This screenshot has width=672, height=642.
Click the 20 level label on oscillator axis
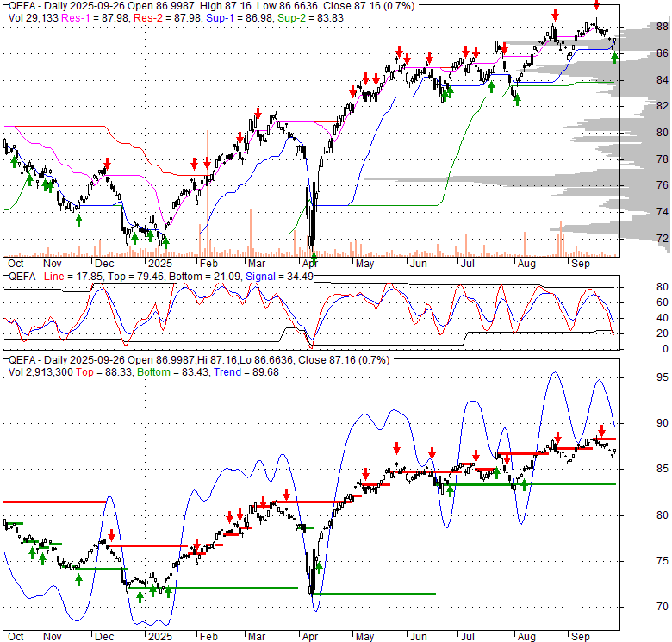pyautogui.click(x=663, y=333)
